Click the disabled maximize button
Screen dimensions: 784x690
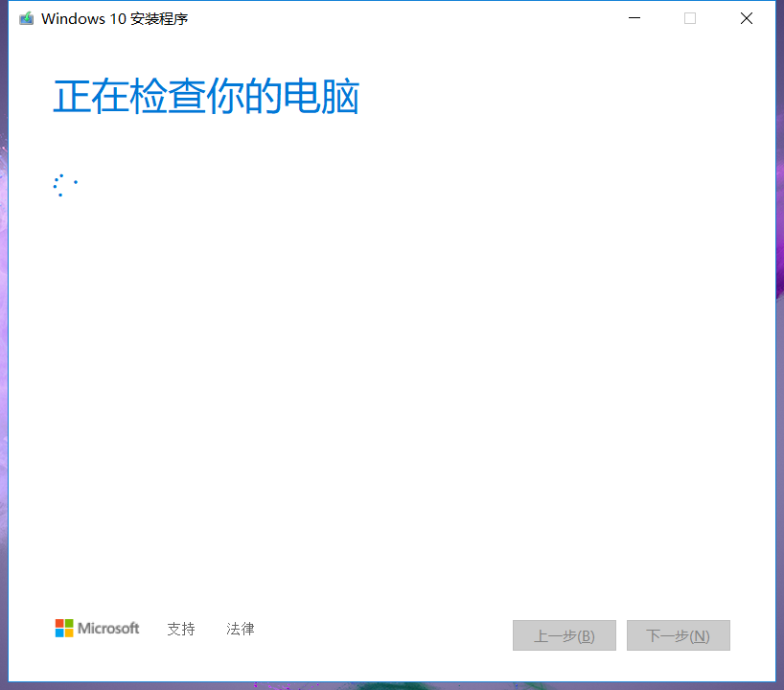click(x=690, y=18)
